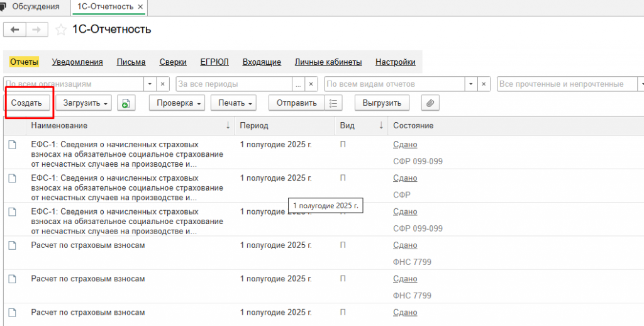Click document icon of second ЕФС-1 row
The height and width of the screenshot is (326, 644).
click(x=13, y=178)
